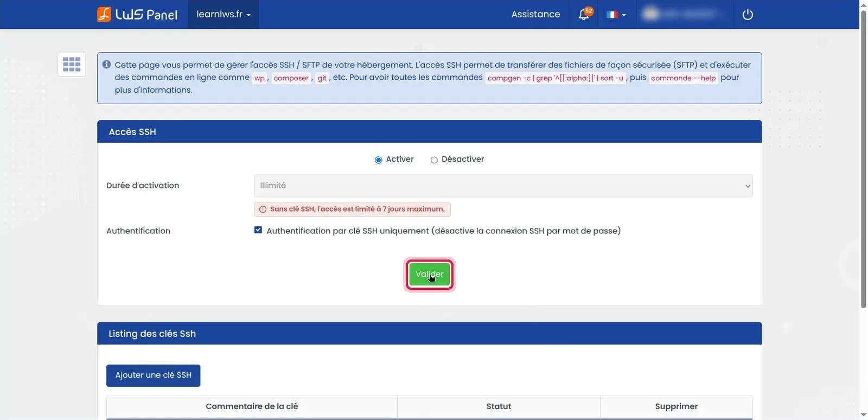This screenshot has width=868, height=420.
Task: Click the 'commande --help' code text
Action: (x=684, y=78)
